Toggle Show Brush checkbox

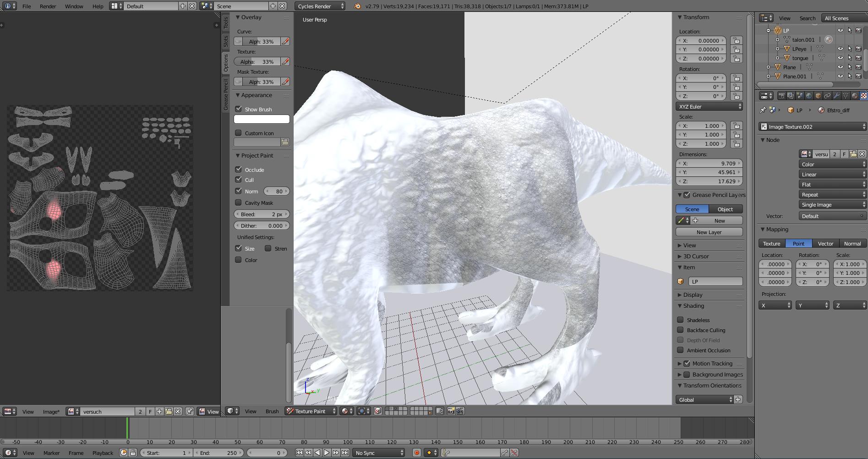coord(238,109)
